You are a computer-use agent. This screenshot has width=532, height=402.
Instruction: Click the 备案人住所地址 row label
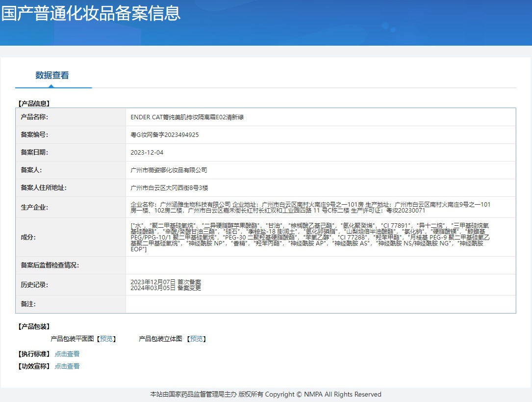[x=44, y=188]
